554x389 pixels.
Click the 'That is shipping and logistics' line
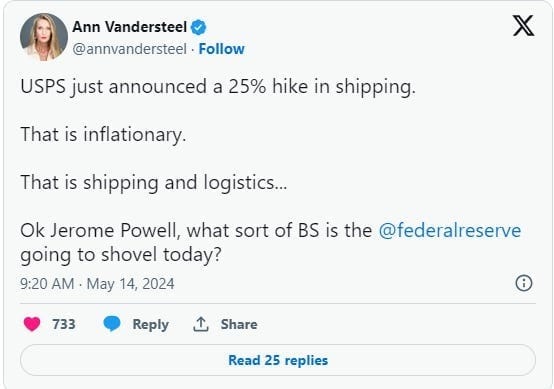point(154,183)
